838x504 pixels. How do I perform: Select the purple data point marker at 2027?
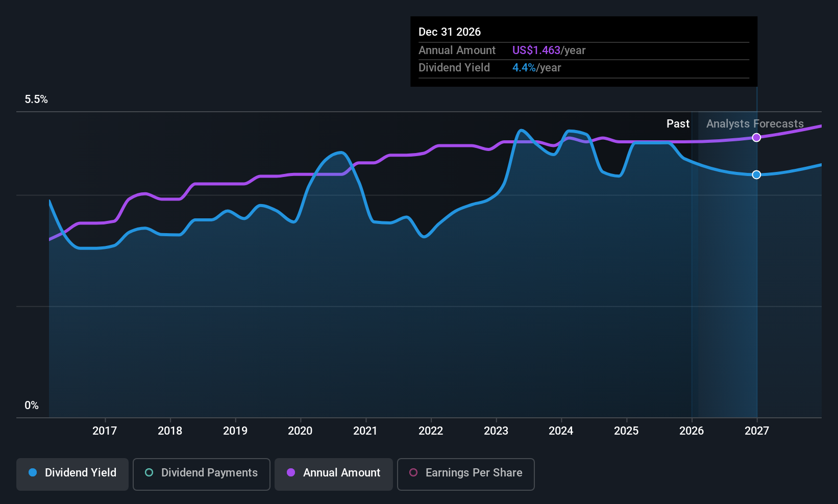[x=757, y=137]
